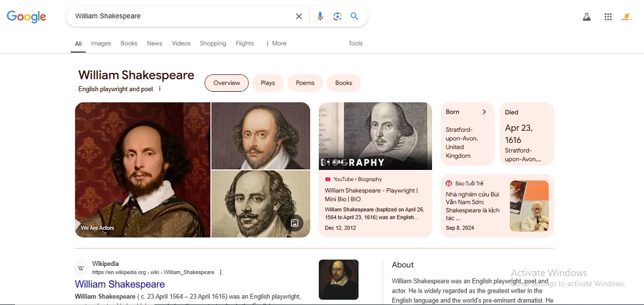
Task: Switch to the Flights tab
Action: click(x=245, y=43)
